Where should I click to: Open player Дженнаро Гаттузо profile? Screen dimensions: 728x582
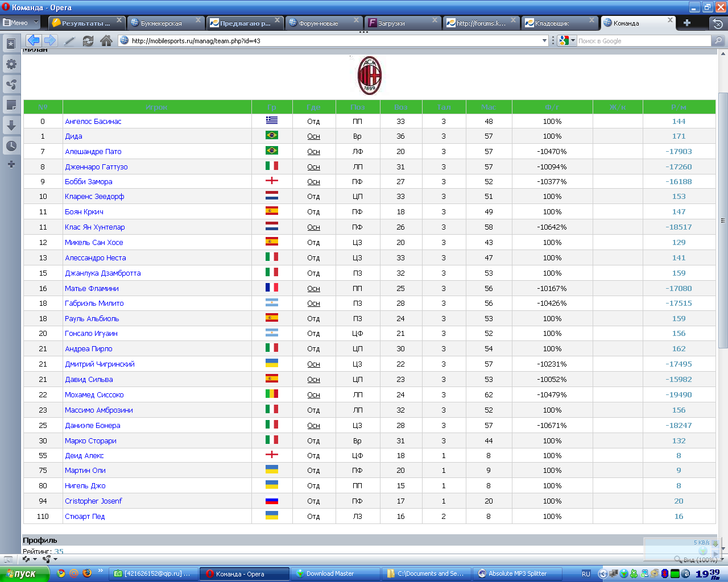pyautogui.click(x=96, y=167)
